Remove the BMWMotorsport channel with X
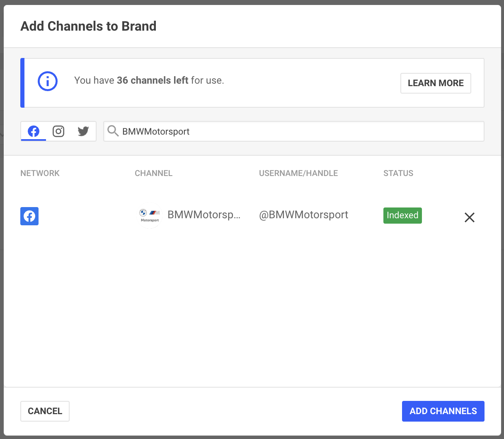504x439 pixels. click(x=470, y=217)
